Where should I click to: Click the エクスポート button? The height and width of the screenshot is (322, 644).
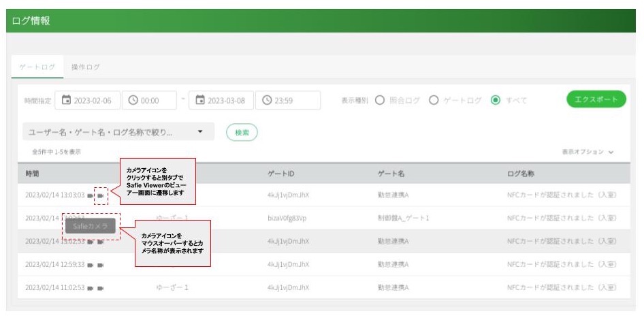click(x=596, y=99)
